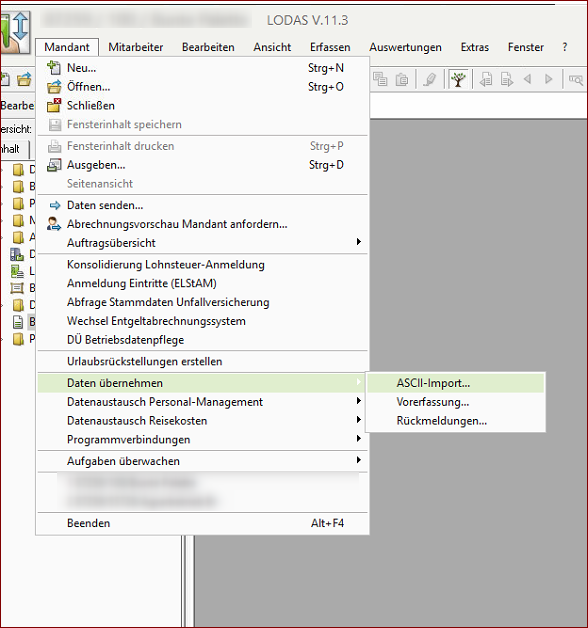This screenshot has height=628, width=588.
Task: Open the Fenster menu
Action: tap(526, 47)
